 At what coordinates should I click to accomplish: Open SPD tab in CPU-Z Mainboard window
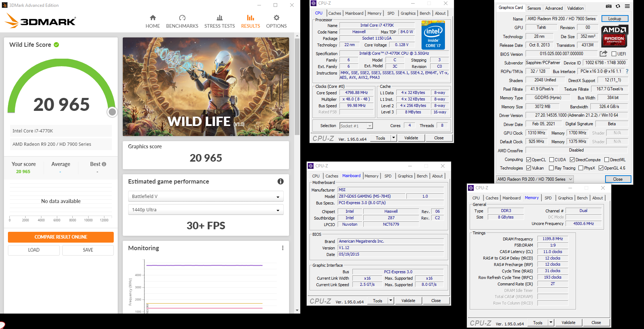click(388, 176)
